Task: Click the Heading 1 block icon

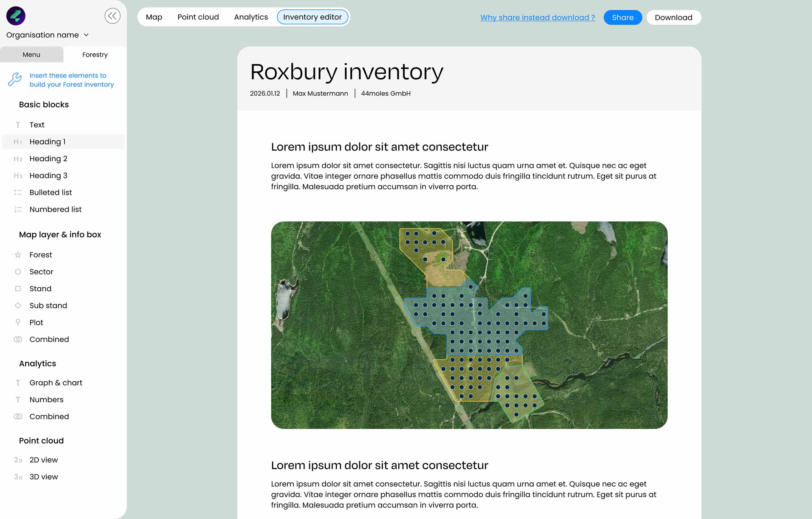Action: tap(18, 142)
